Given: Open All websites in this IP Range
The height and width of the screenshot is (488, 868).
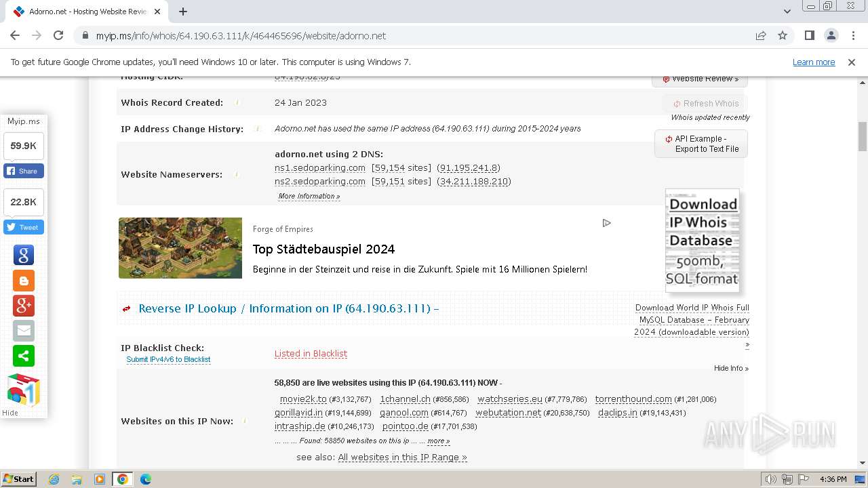Looking at the screenshot, I should point(402,457).
